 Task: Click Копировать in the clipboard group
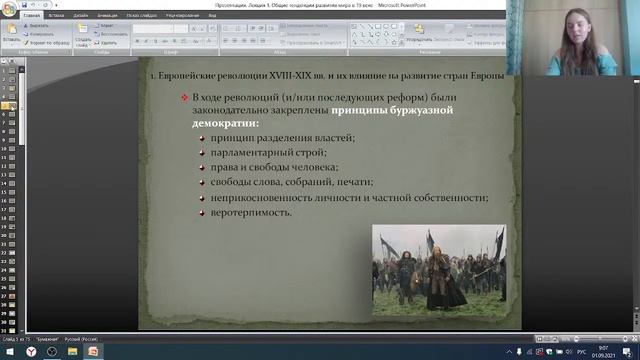point(38,34)
